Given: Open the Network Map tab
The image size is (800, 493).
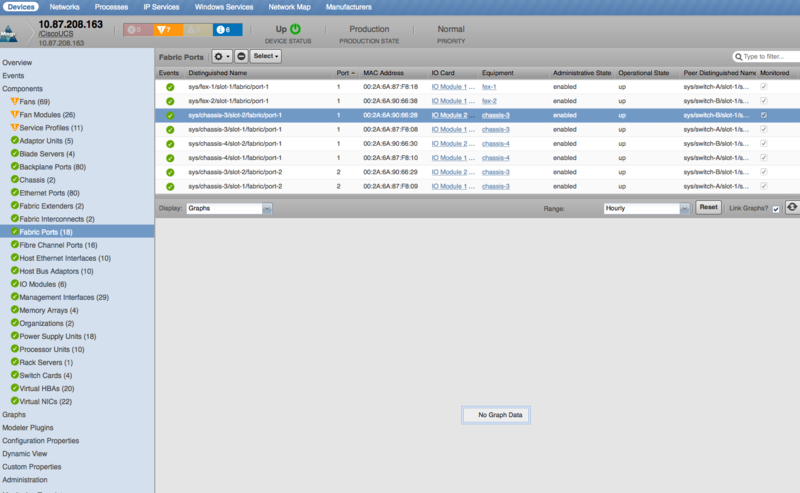Looking at the screenshot, I should 289,7.
